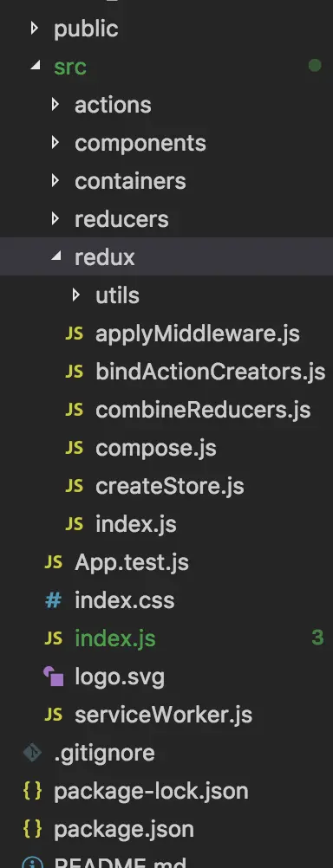Collapse the redux folder arrow
This screenshot has width=333, height=868.
56,256
